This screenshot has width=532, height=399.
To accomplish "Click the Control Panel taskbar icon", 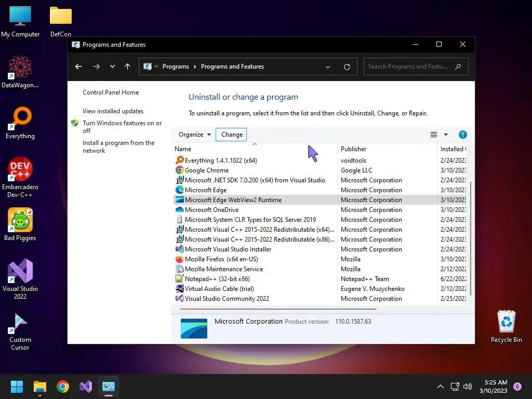I will [109, 387].
